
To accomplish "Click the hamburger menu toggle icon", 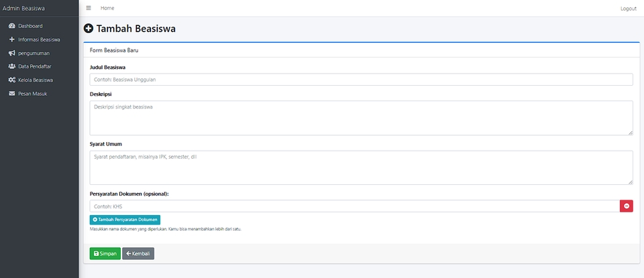I will click(x=89, y=8).
